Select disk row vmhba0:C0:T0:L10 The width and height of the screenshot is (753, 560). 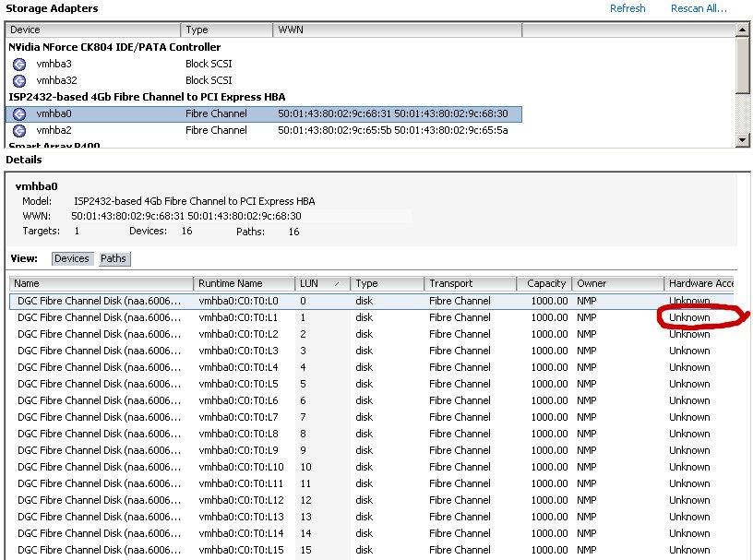(x=373, y=467)
